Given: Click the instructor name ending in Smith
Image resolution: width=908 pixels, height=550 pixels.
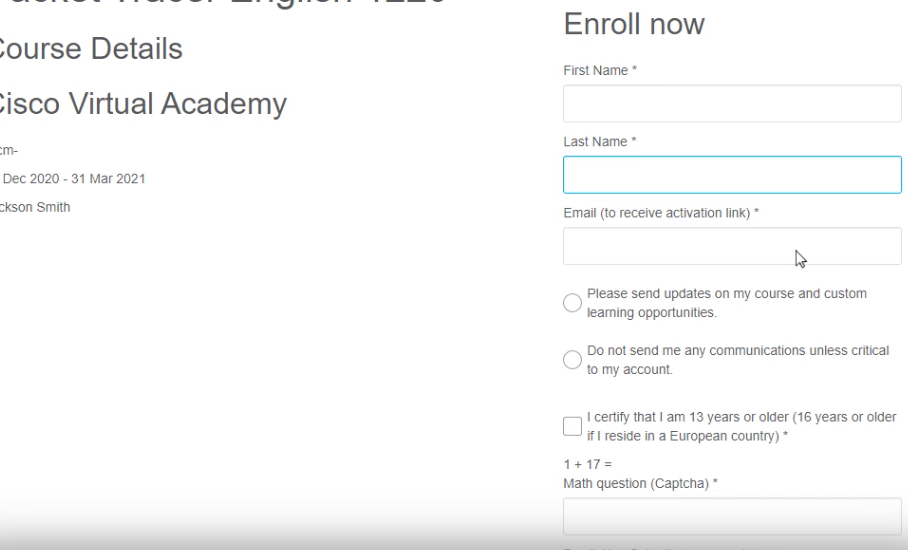Looking at the screenshot, I should [36, 208].
